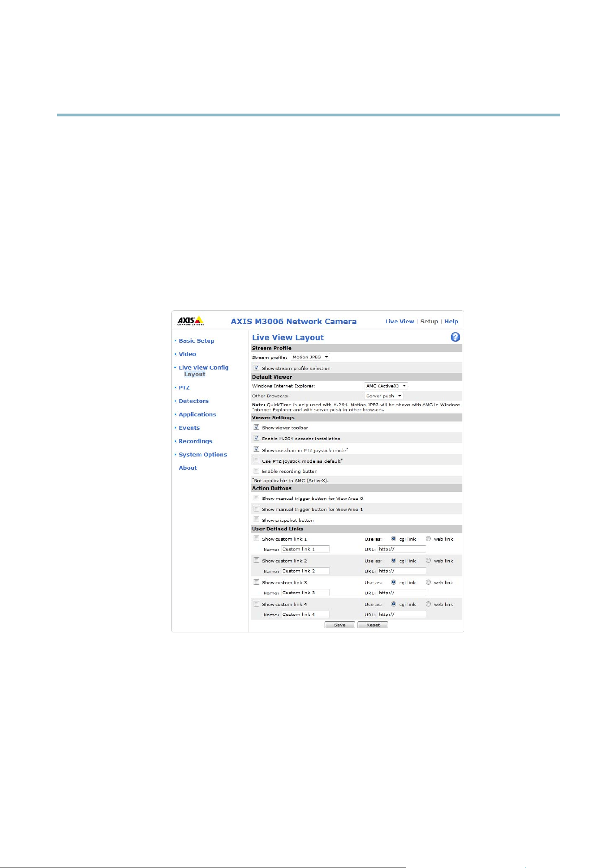Edit Name field of Custom link 4
The image size is (614, 868).
pyautogui.click(x=305, y=614)
